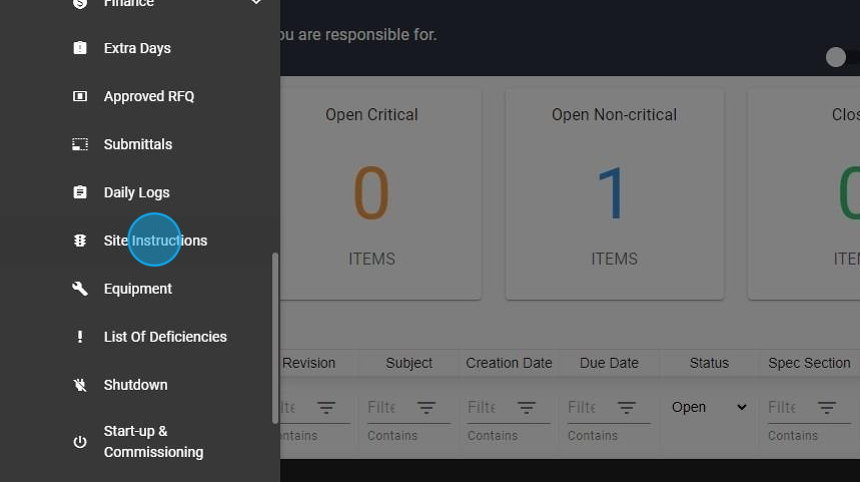The image size is (860, 482).
Task: Open filter options icon for Subject column
Action: (x=426, y=407)
